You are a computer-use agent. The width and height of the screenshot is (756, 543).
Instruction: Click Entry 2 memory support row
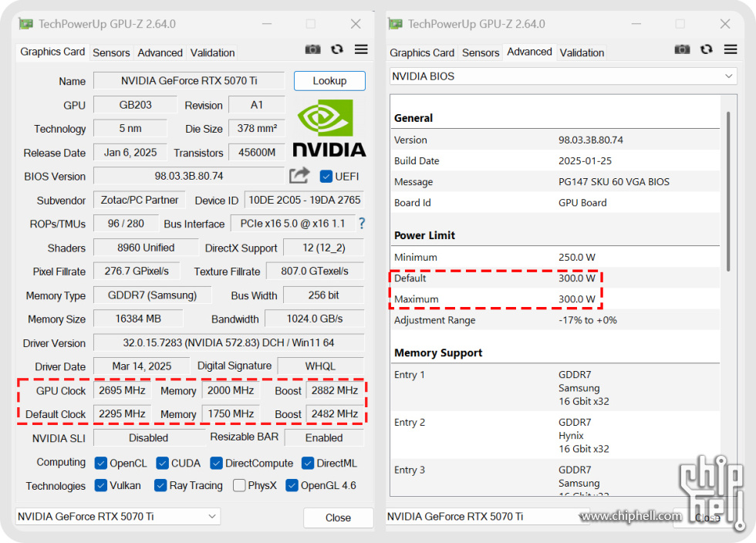coord(555,436)
